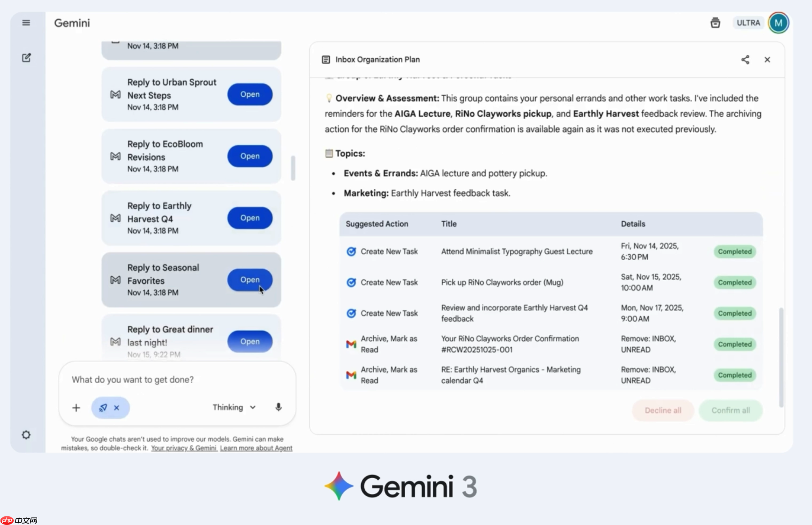Confirm all suggested actions
Viewport: 812px width, 525px height.
(730, 410)
